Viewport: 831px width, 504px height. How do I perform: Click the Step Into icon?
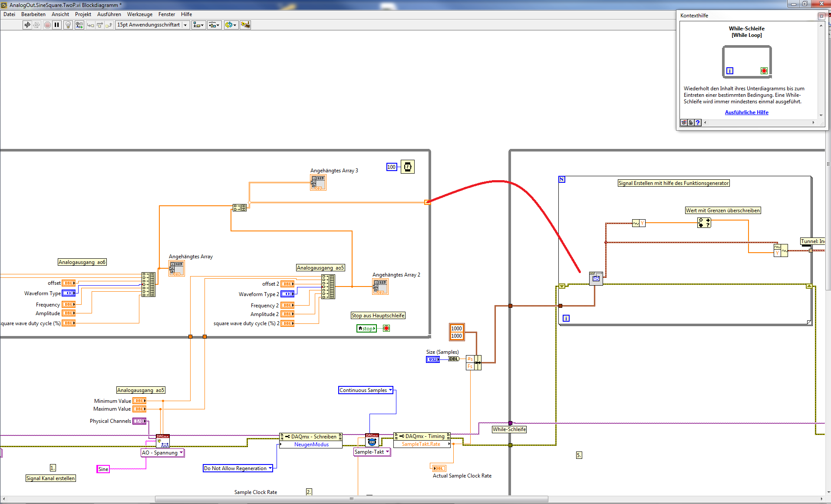90,25
